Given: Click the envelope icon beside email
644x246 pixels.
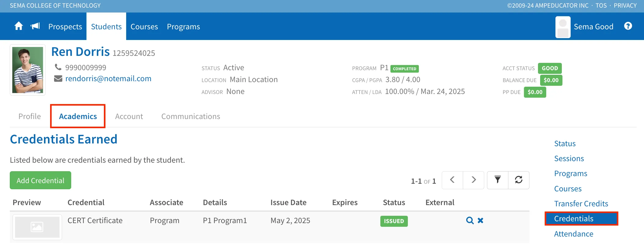Looking at the screenshot, I should pyautogui.click(x=58, y=79).
